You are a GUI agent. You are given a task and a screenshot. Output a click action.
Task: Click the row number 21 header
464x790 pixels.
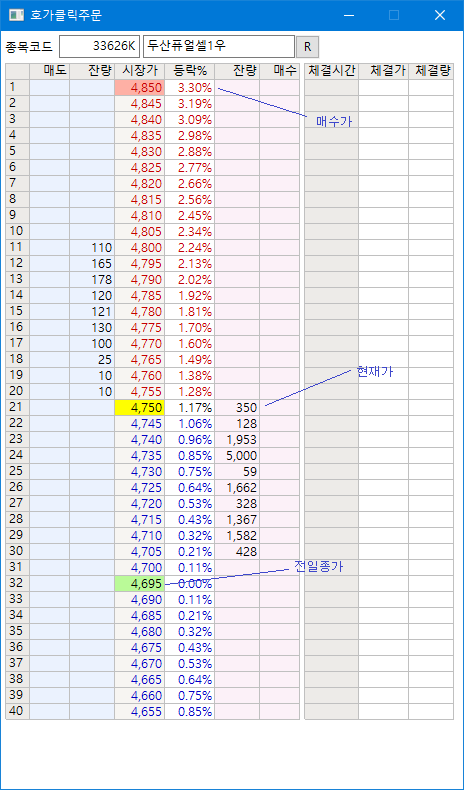point(17,408)
